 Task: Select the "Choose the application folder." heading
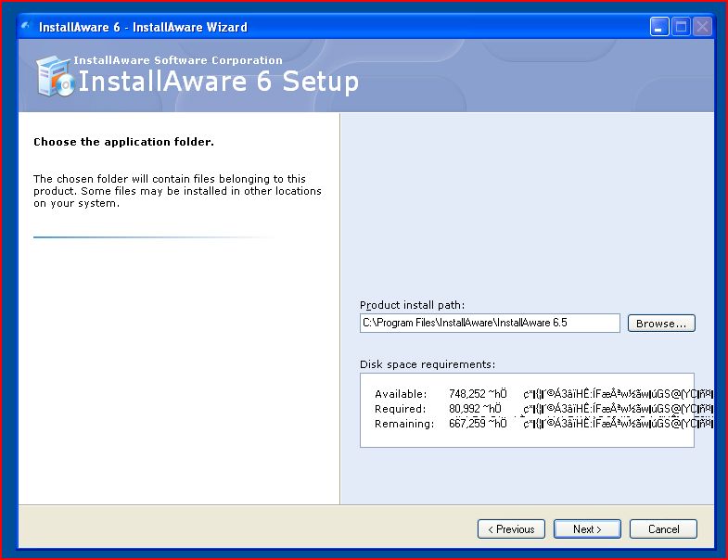123,142
